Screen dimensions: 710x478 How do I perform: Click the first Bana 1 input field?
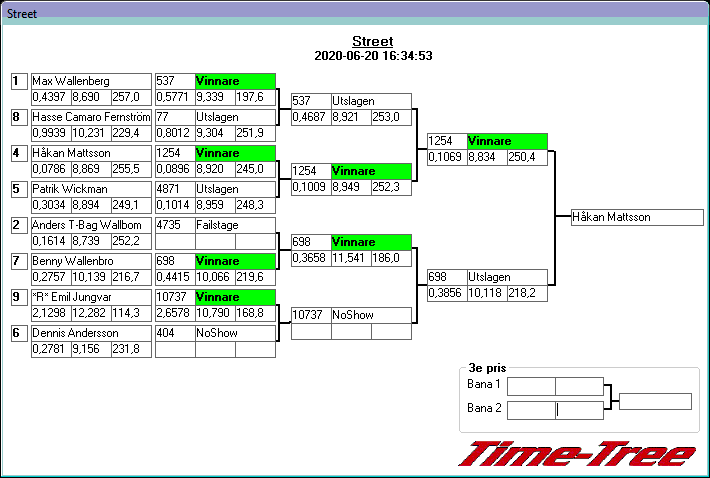coord(531,386)
